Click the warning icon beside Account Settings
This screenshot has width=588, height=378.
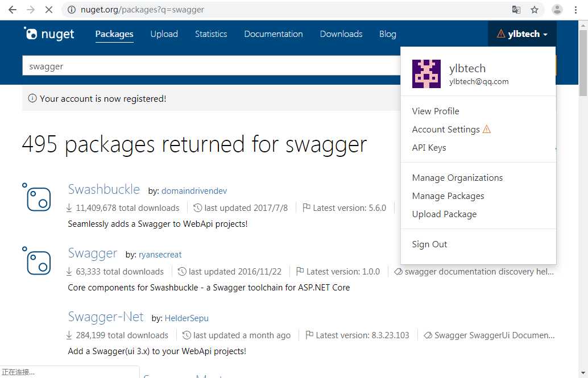[487, 130]
